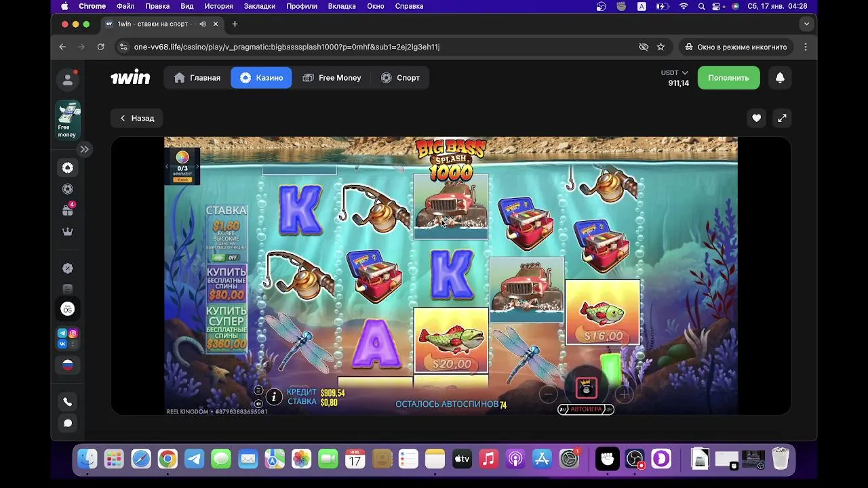
Task: Go to the 1win logo home page
Action: click(130, 78)
